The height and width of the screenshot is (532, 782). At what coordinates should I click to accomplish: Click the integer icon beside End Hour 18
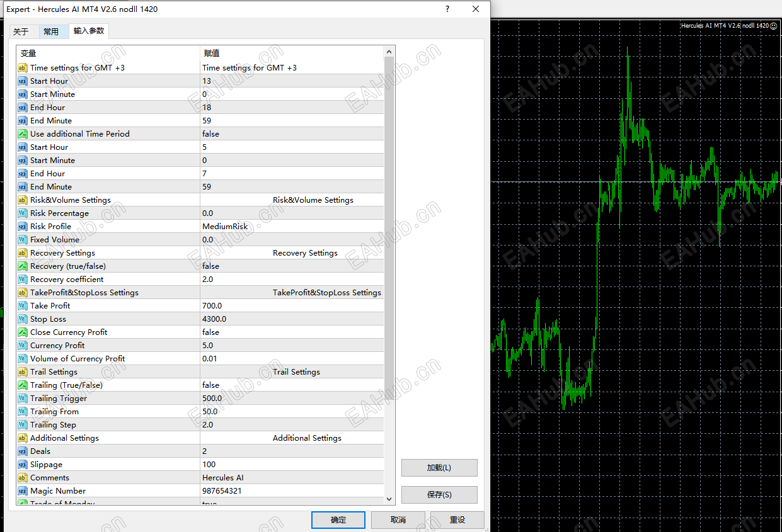point(23,108)
